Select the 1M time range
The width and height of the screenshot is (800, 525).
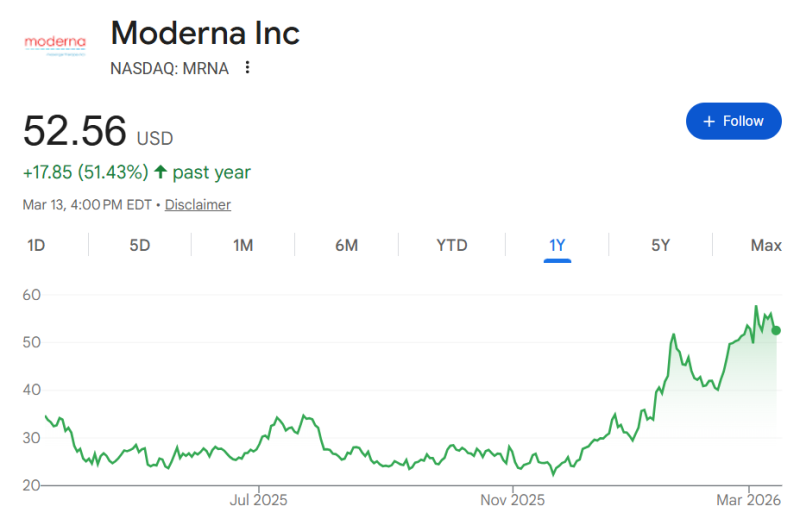[x=243, y=246]
